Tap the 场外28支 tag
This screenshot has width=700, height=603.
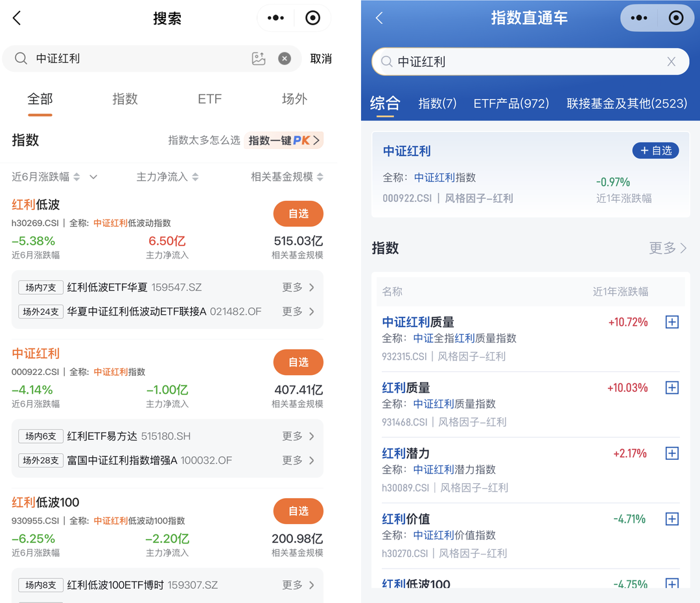click(x=41, y=460)
